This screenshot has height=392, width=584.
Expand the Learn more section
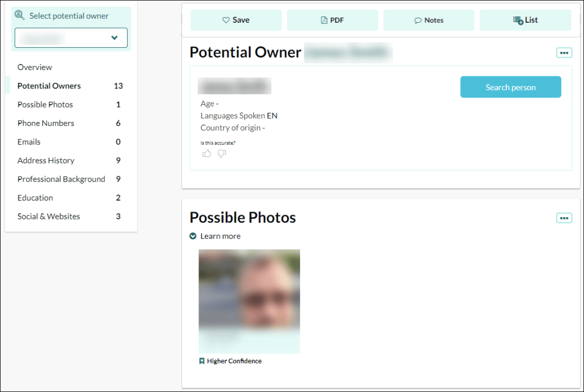click(215, 236)
